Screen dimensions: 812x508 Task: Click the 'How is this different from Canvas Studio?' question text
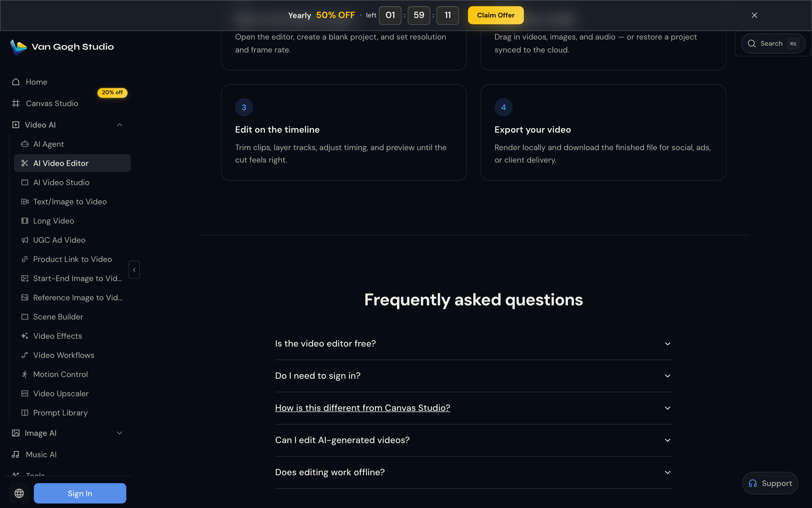[x=362, y=408]
